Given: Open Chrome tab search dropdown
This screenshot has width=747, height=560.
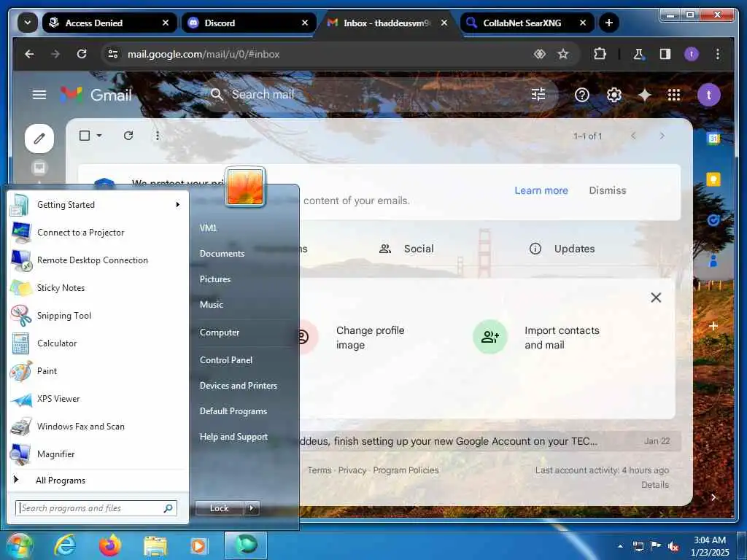Looking at the screenshot, I should pos(27,23).
